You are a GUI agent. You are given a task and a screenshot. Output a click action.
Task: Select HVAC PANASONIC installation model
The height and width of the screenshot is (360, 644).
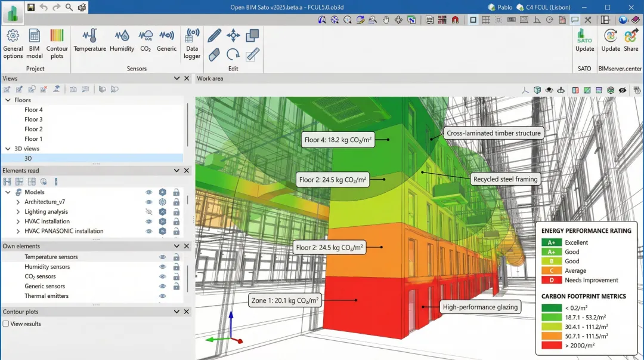coord(64,231)
